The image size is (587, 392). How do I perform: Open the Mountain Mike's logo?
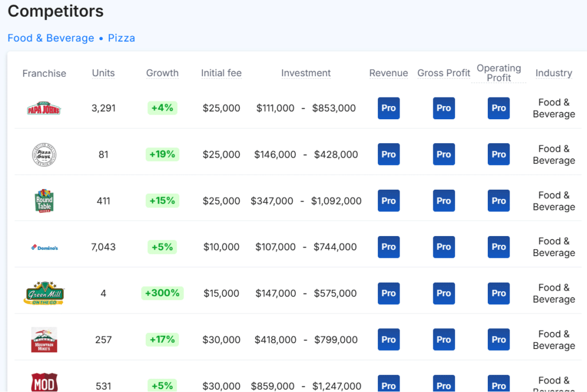[x=44, y=340]
